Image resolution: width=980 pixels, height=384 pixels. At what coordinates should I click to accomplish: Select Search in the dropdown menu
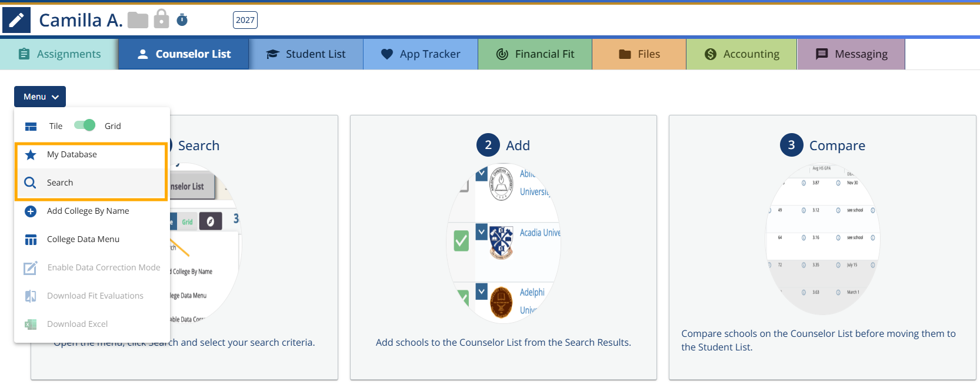[60, 183]
